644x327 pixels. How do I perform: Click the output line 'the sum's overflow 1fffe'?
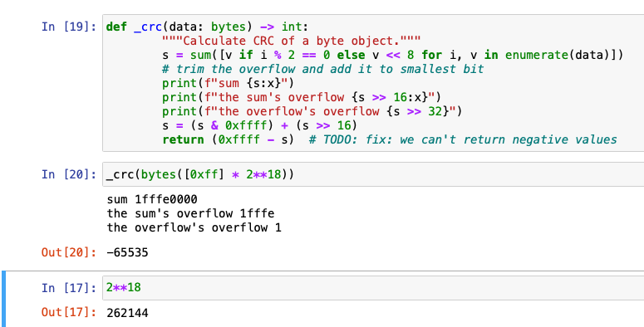[x=190, y=213]
